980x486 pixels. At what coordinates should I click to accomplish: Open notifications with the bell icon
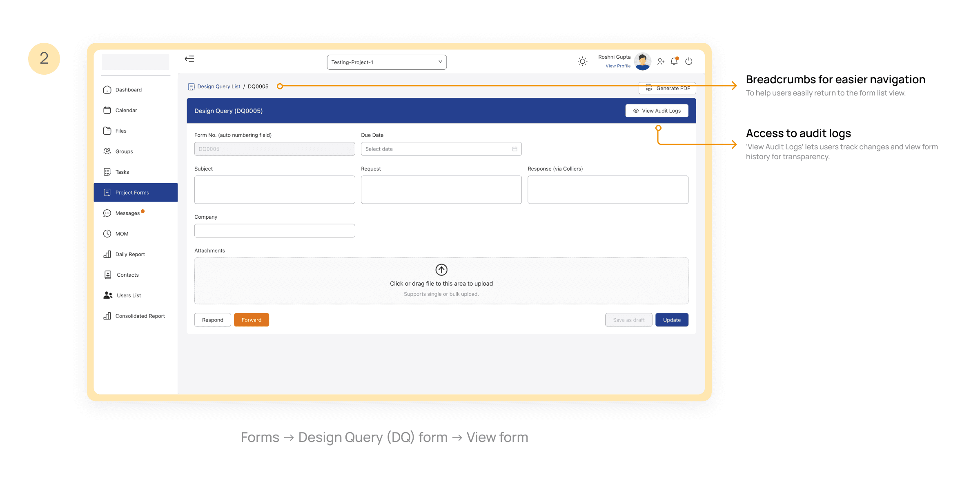click(674, 61)
